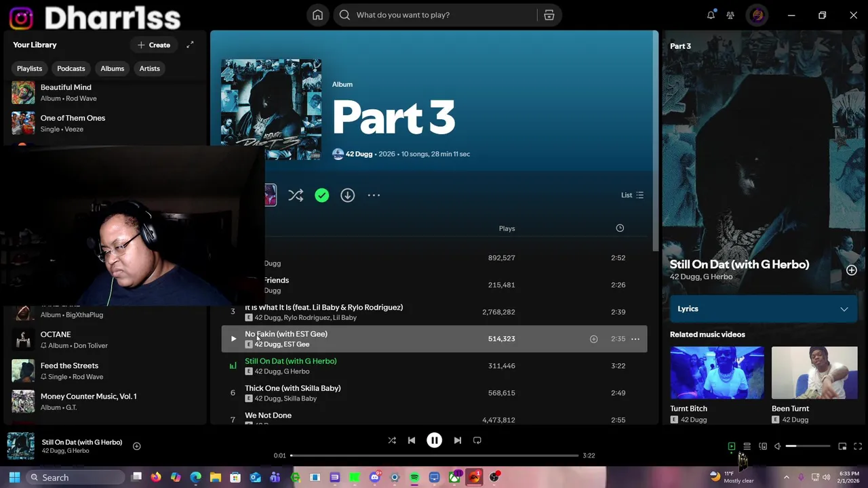Open It Is What It Is track title
This screenshot has height=488, width=868.
pyautogui.click(x=323, y=307)
